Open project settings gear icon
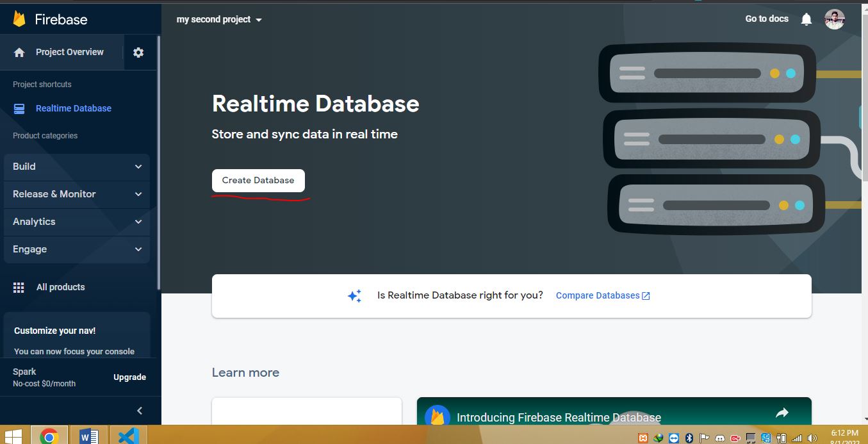868x444 pixels. coord(138,53)
